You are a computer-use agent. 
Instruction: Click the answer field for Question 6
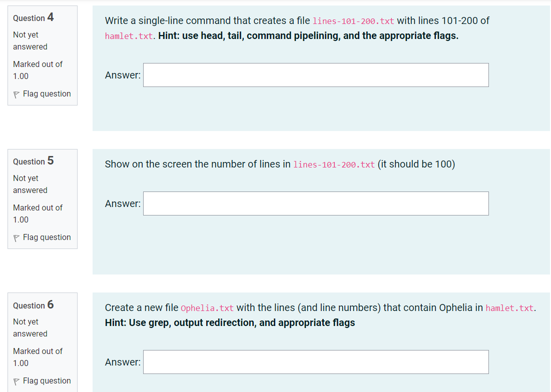click(315, 362)
